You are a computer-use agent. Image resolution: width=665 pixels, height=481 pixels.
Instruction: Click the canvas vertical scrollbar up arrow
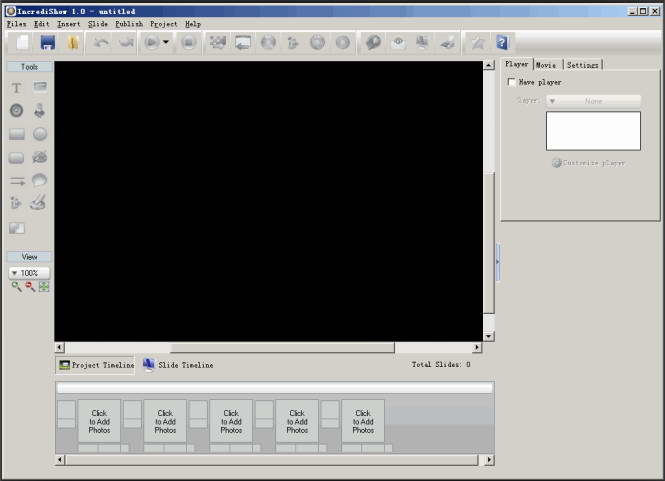489,65
